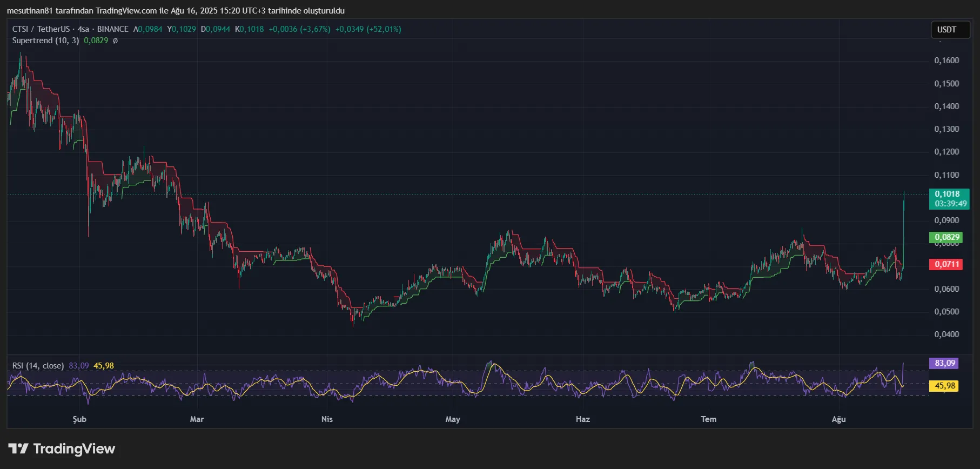Click the Supertrend legend value 0,0829

(96, 41)
